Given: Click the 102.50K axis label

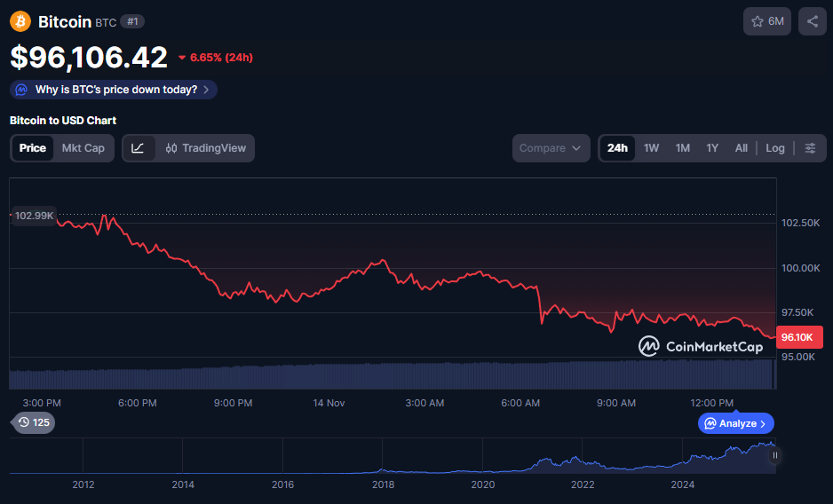Looking at the screenshot, I should click(x=800, y=223).
